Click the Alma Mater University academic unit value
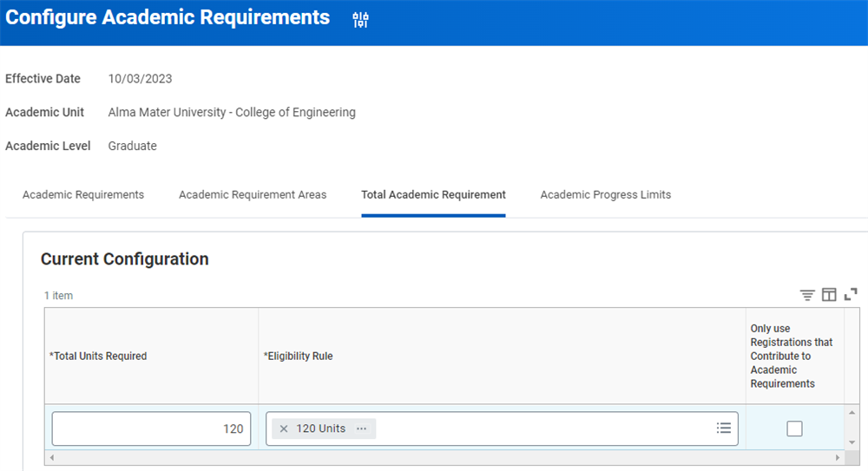This screenshot has height=471, width=868. click(232, 113)
